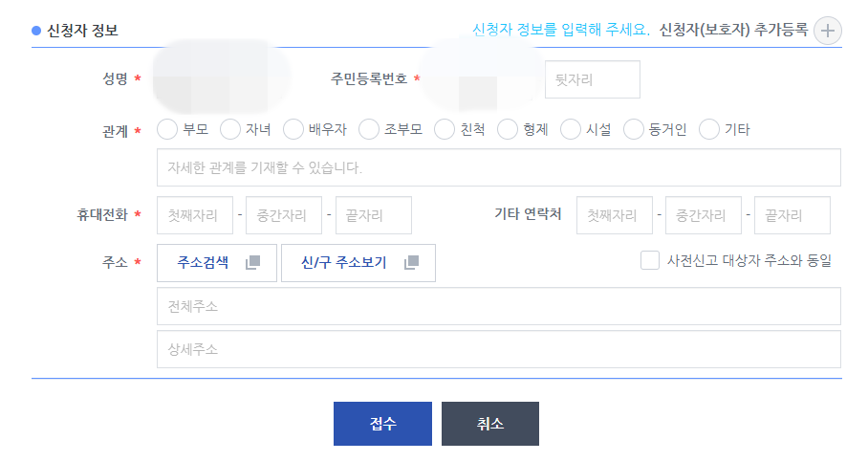Click the 휴대전화 field label
Screen dimensions: 868x462
coord(102,214)
